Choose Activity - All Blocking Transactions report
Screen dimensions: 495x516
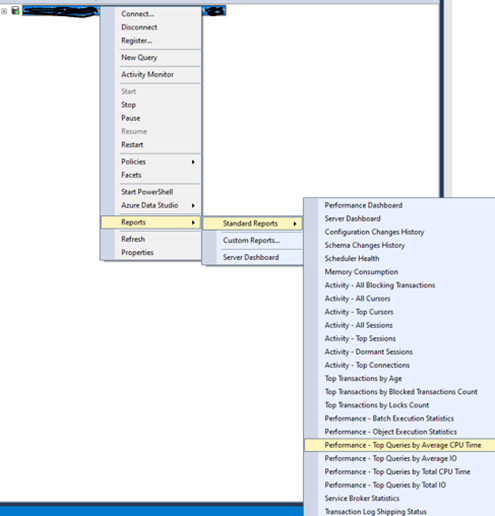pyautogui.click(x=380, y=285)
